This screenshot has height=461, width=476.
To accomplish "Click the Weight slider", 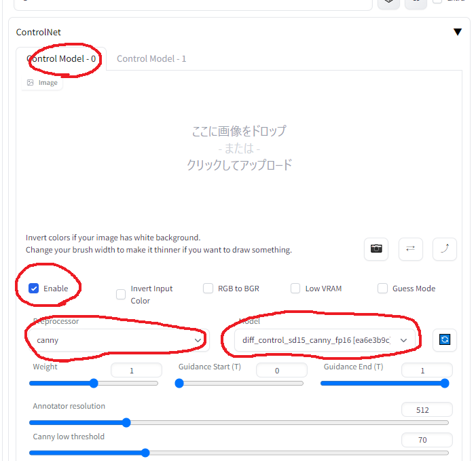I will [94, 384].
